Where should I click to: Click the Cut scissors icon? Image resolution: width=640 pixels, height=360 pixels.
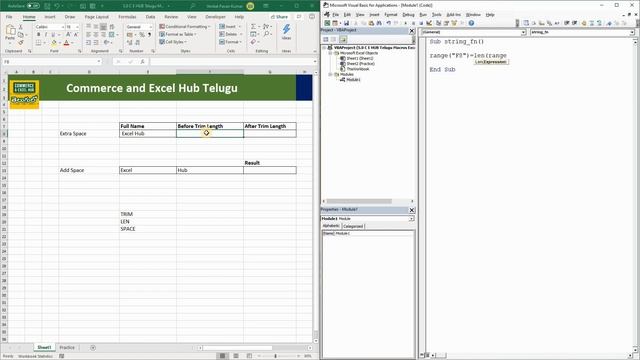point(21,27)
